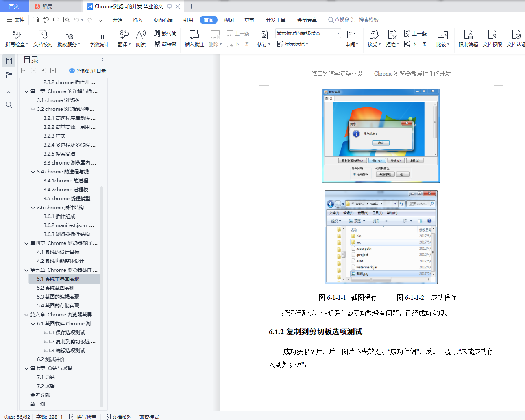Viewport: 525px width, 420px height.
Task: Click the 字数: 22811 status bar entry
Action: 50,417
